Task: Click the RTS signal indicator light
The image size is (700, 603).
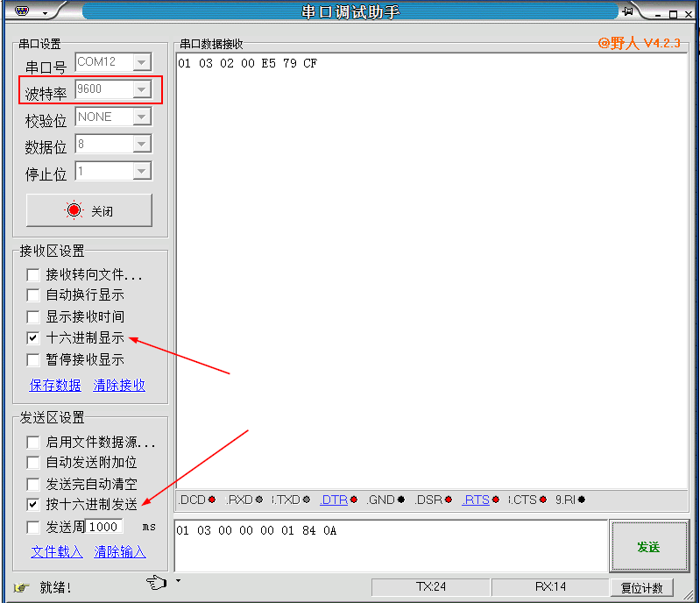Action: [496, 500]
